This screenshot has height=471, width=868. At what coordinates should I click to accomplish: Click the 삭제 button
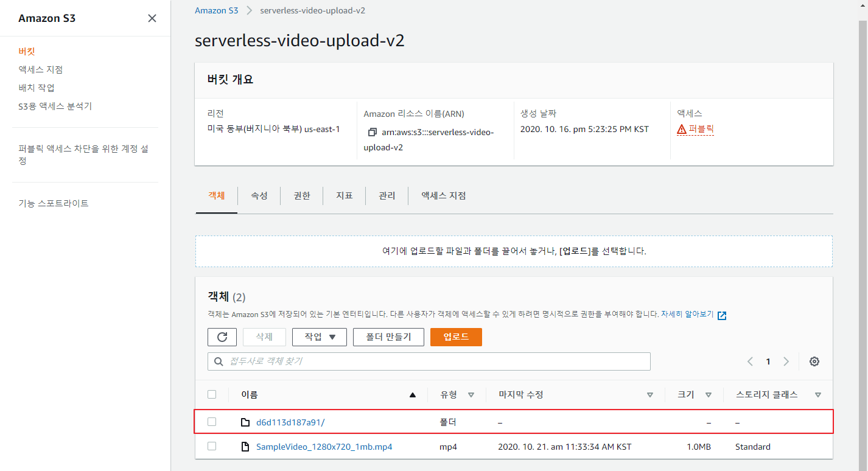[x=264, y=337]
